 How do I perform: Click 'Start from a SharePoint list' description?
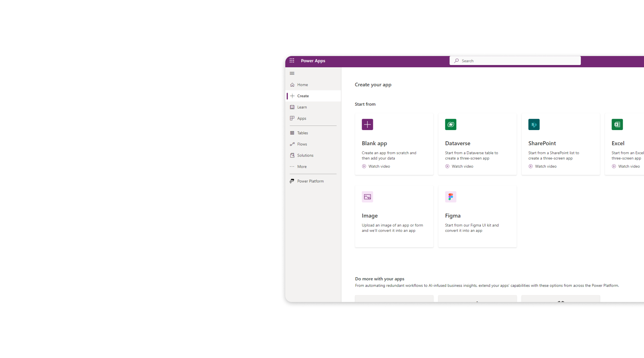coord(554,155)
